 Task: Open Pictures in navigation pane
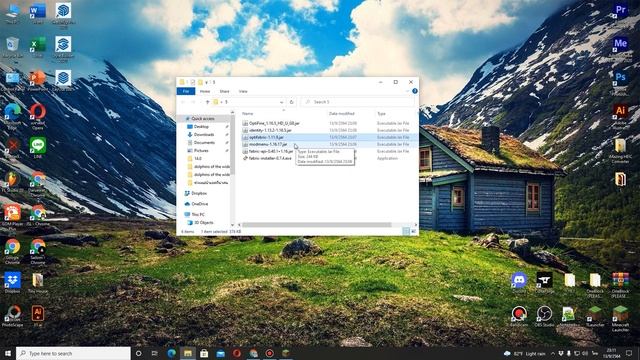(x=201, y=151)
